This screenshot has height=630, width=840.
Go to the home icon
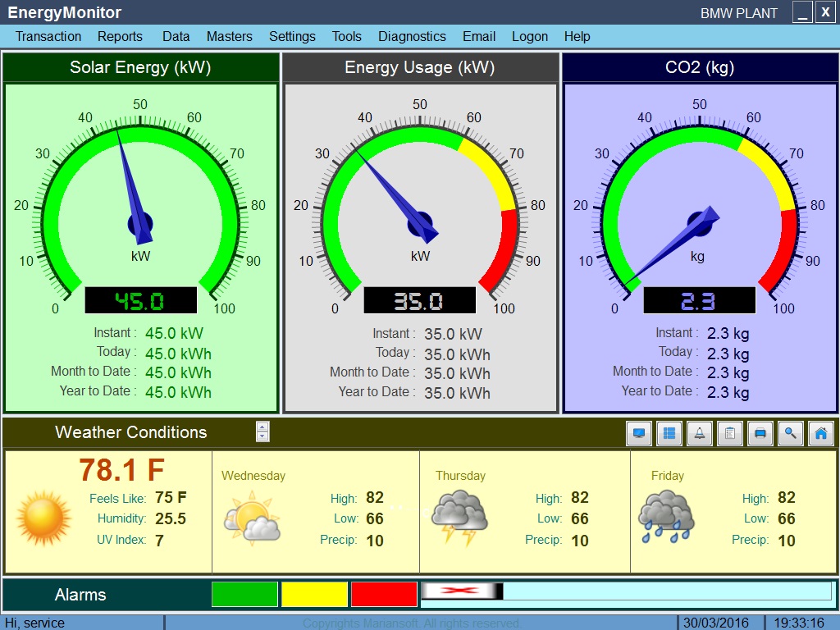point(820,433)
